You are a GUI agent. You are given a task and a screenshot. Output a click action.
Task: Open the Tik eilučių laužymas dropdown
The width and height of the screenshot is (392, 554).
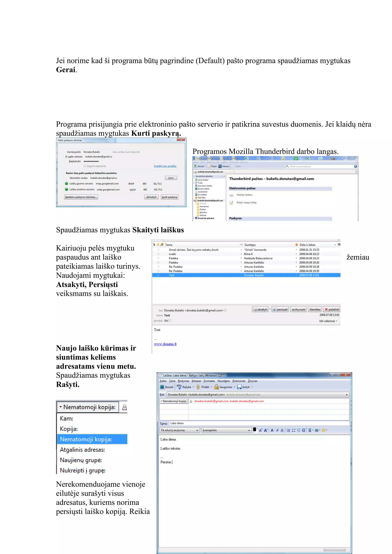coord(180,430)
